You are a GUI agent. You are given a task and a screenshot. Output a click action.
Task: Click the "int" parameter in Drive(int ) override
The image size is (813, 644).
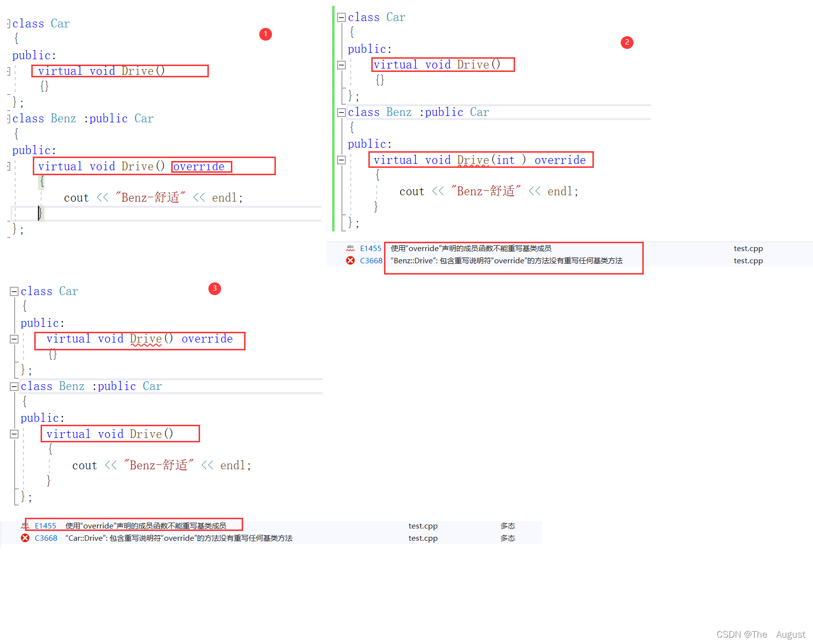(505, 160)
